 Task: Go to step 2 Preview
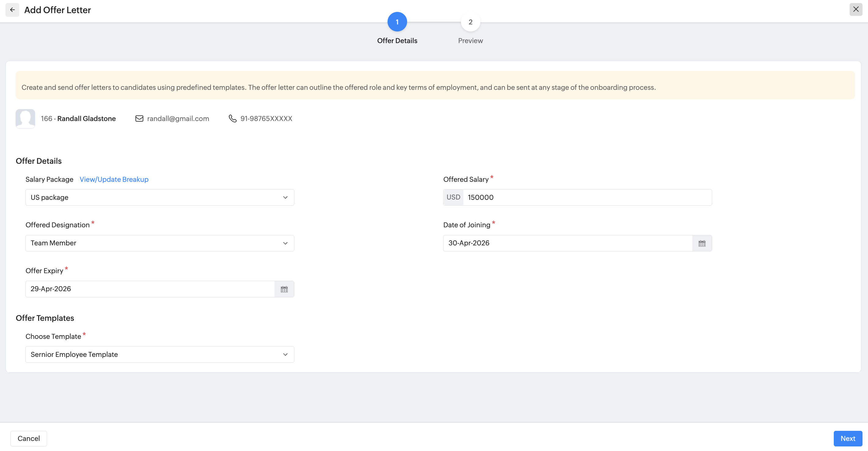470,22
